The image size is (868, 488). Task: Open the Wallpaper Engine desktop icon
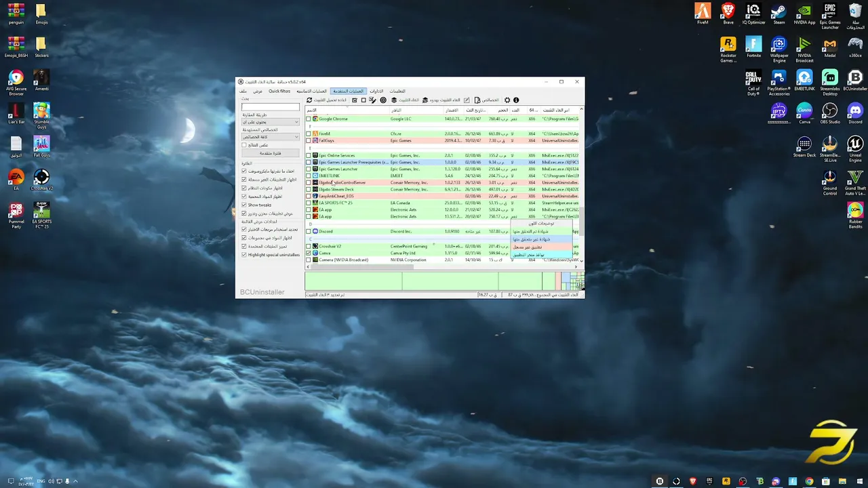pyautogui.click(x=779, y=49)
